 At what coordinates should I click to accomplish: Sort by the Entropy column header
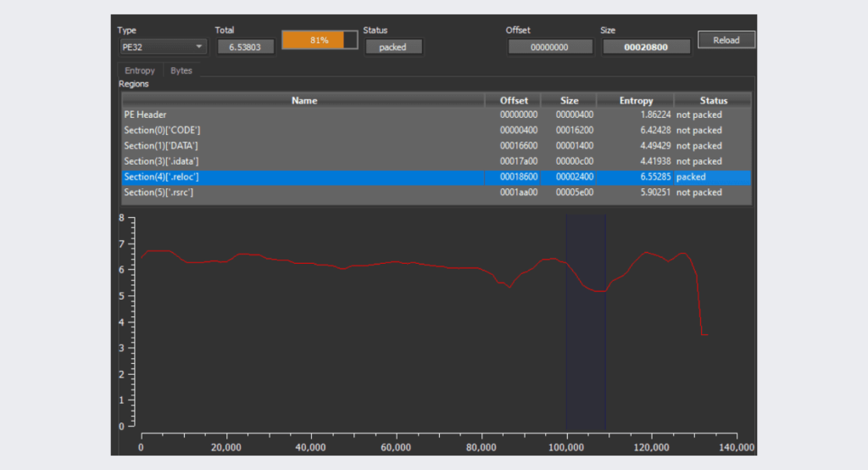click(636, 100)
